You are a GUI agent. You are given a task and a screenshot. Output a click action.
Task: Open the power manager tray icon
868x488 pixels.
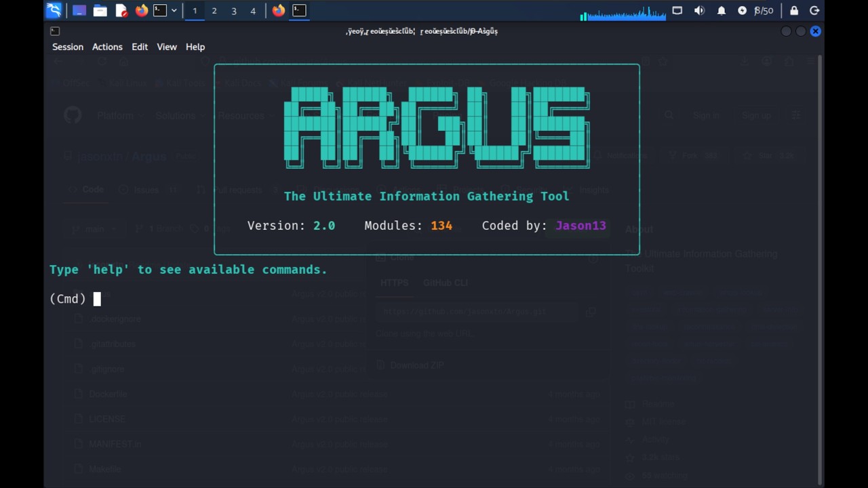point(742,10)
